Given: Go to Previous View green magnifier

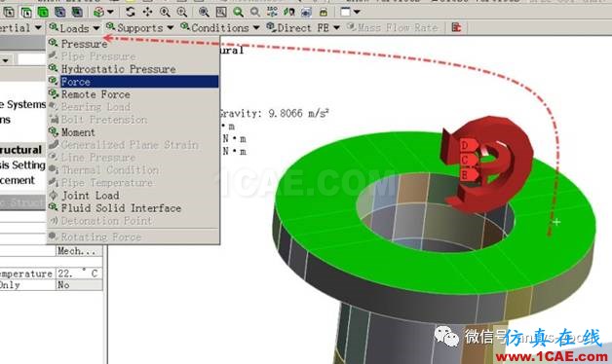Looking at the screenshot, I should pyautogui.click(x=238, y=12).
